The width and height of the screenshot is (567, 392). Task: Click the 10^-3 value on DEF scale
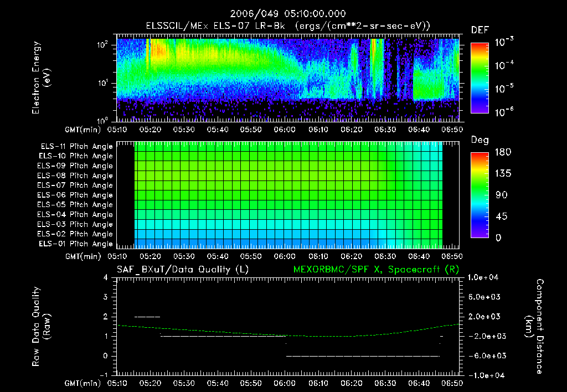coord(504,42)
